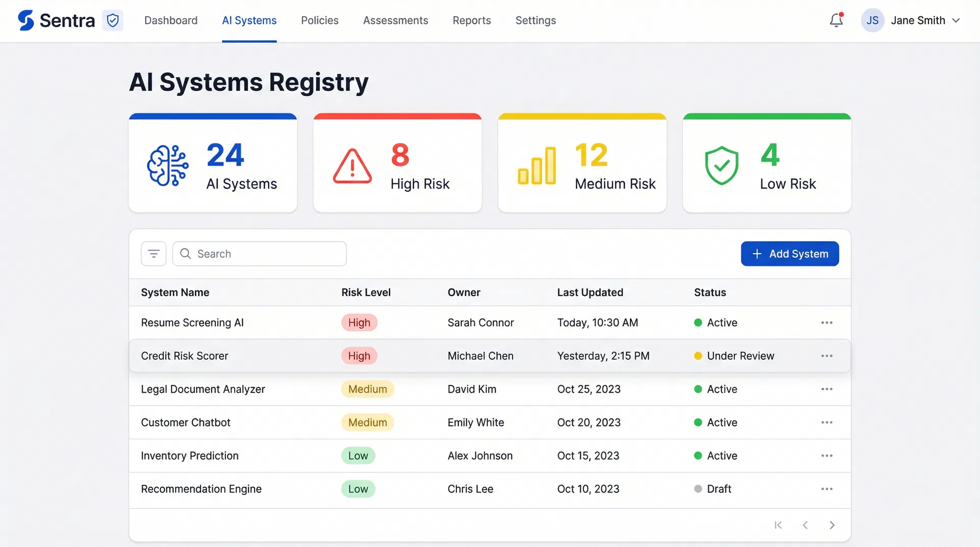
Task: Click into the Search field
Action: click(x=259, y=254)
